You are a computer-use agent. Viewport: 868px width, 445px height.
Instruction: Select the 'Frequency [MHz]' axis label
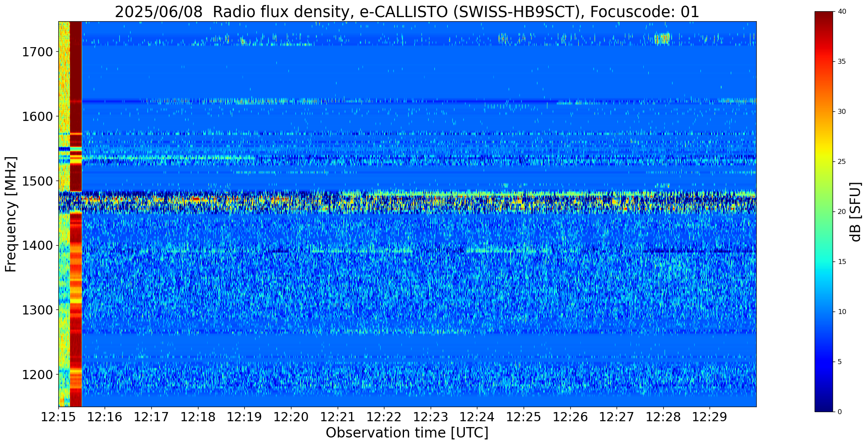click(11, 214)
